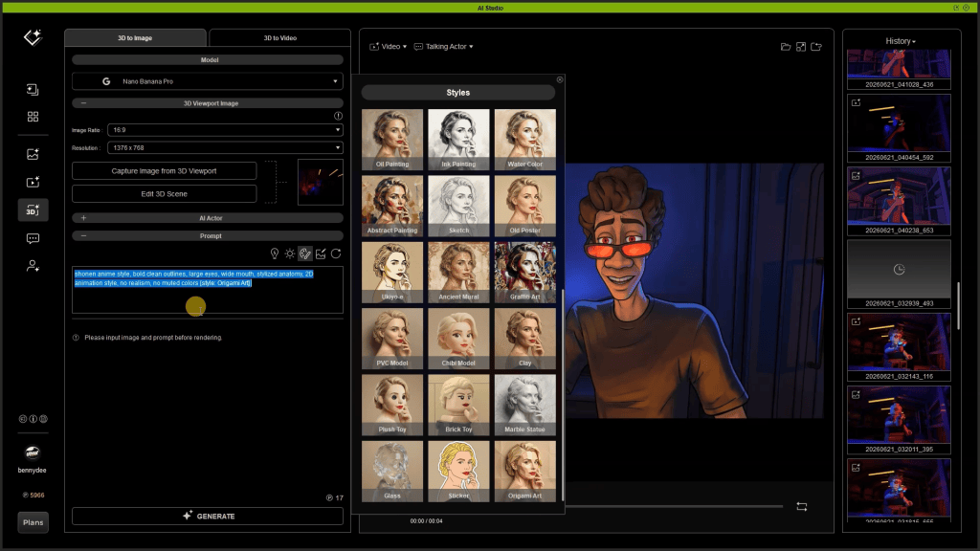The image size is (980, 551).
Task: Open the Video dropdown in preview toolbar
Action: (389, 47)
